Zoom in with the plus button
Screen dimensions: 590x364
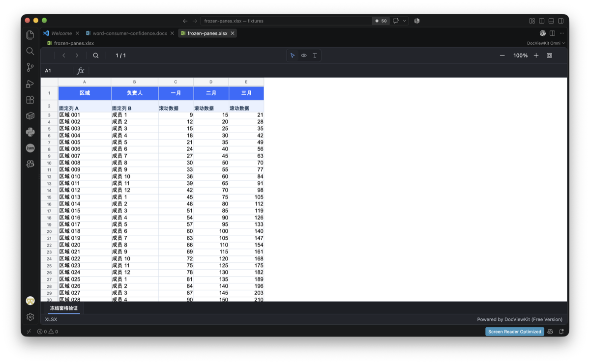[x=536, y=56]
